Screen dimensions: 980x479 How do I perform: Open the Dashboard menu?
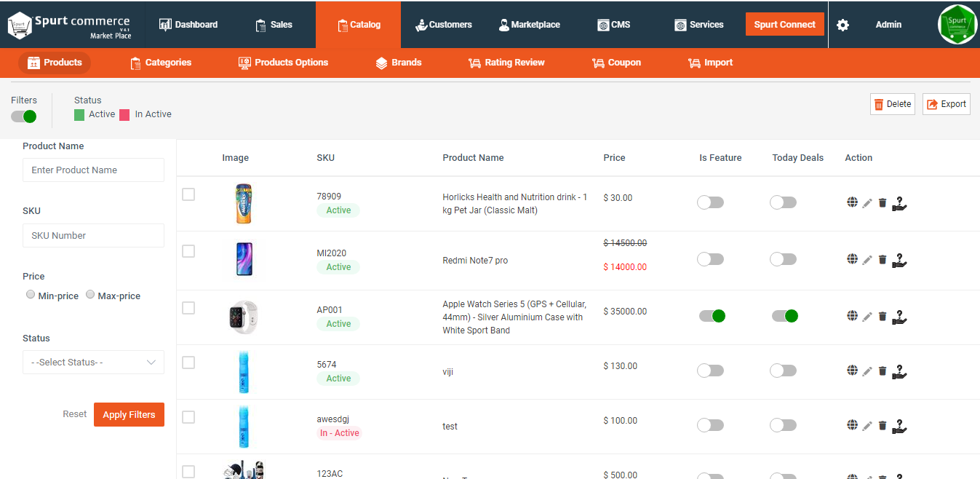pos(188,25)
